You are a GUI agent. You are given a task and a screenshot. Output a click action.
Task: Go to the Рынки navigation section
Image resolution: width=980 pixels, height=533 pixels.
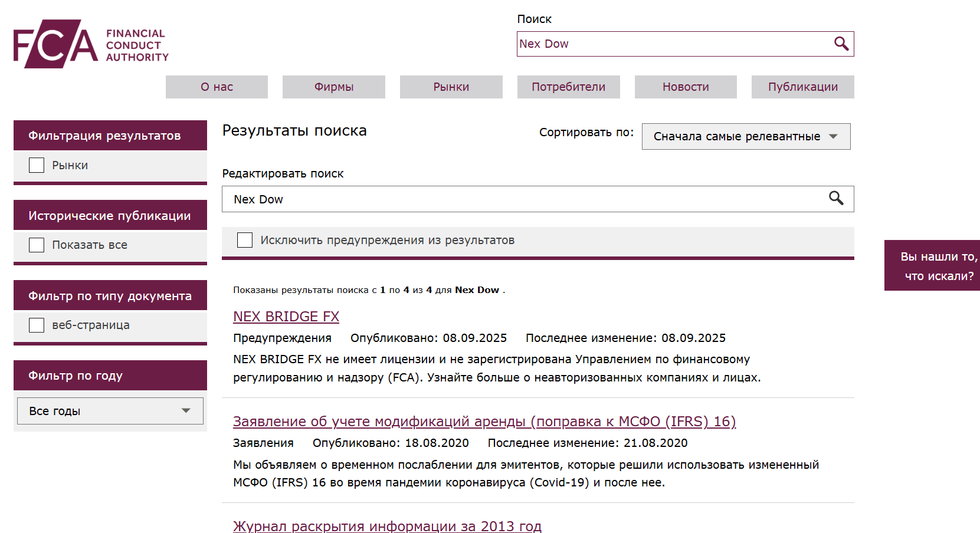(451, 87)
